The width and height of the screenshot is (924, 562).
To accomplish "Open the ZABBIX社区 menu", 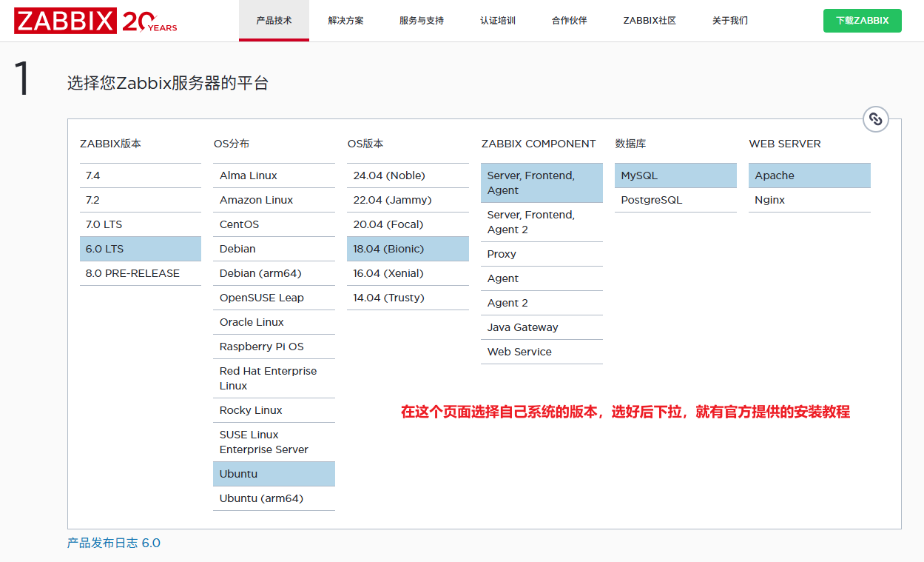I will click(650, 21).
